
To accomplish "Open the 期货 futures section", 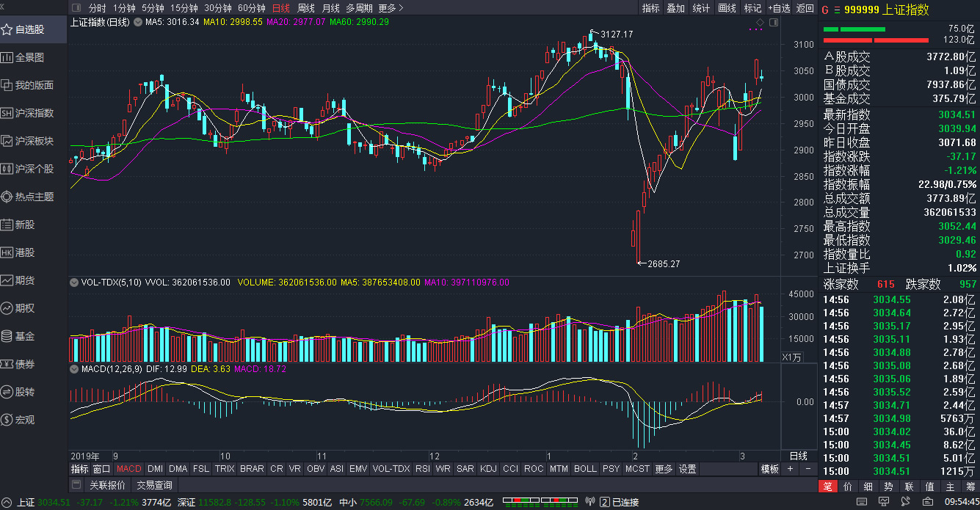I will click(x=25, y=280).
